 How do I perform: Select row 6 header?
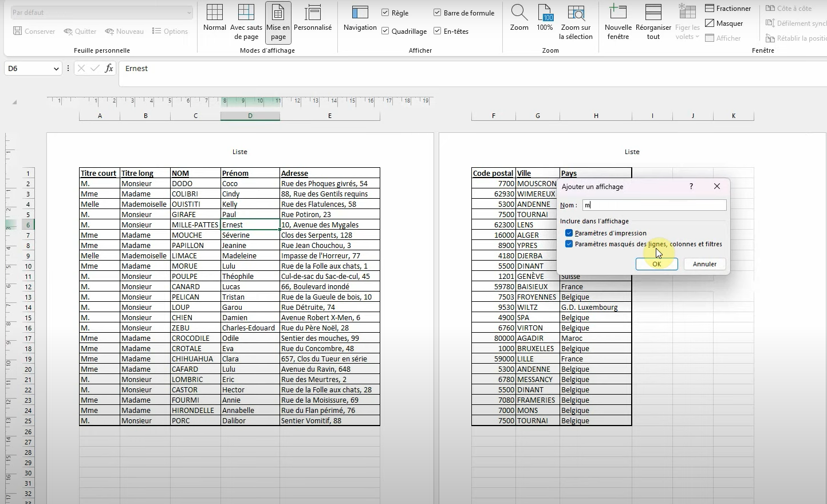(27, 225)
